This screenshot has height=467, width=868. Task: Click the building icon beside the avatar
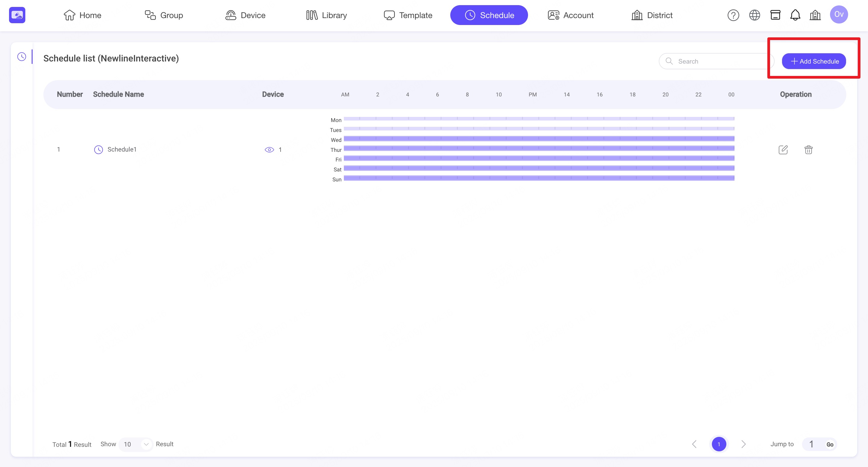coord(815,15)
